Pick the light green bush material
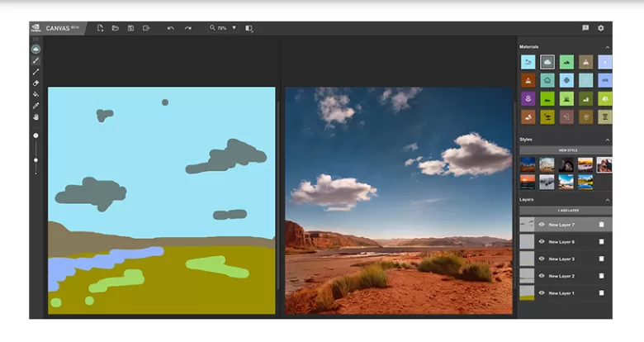The height and width of the screenshot is (342, 644). (x=566, y=98)
